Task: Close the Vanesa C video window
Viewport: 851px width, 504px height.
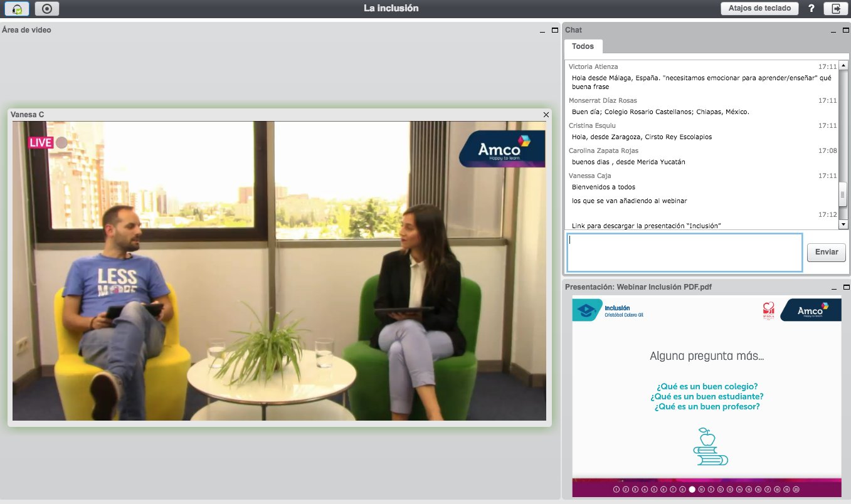Action: [546, 115]
